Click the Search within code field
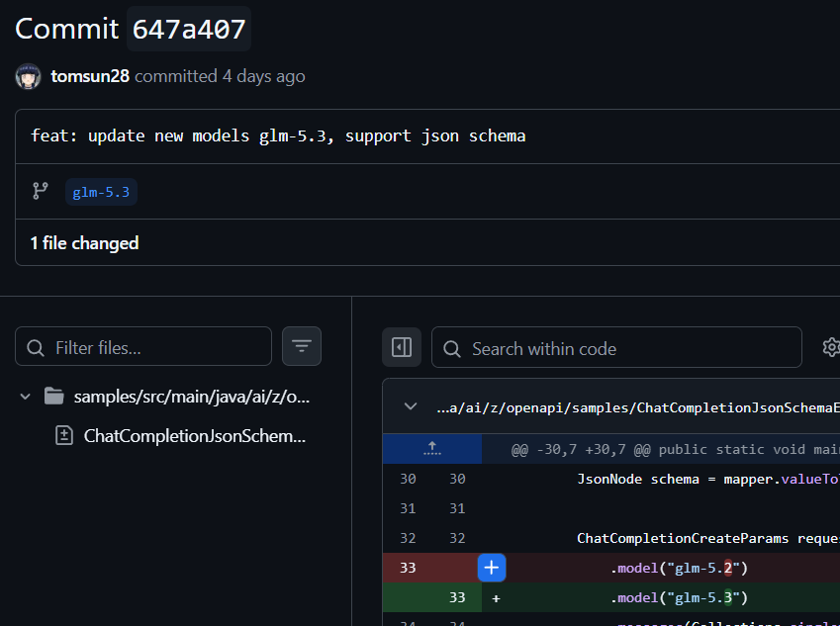 (616, 347)
